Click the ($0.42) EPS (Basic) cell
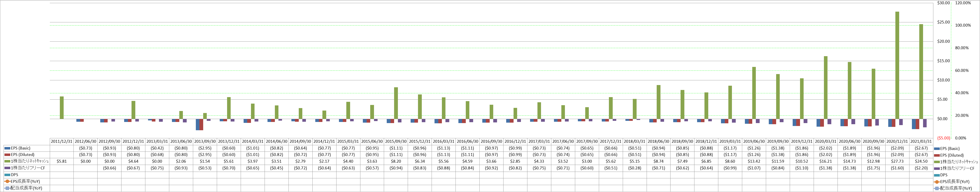980x192 pixels. tap(157, 148)
